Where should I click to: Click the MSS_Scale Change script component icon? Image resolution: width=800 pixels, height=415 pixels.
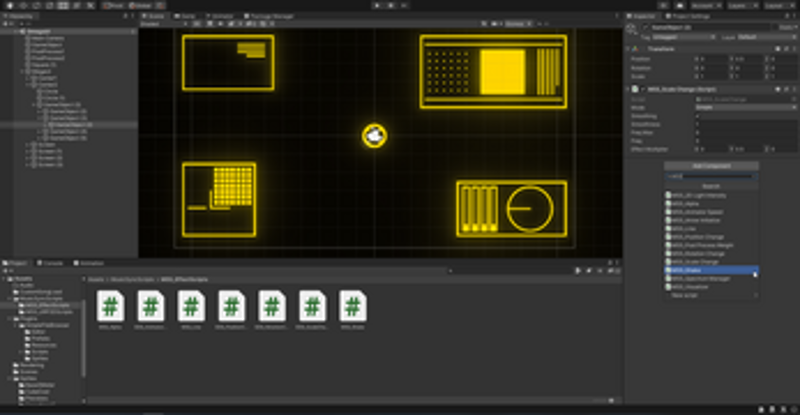point(635,89)
